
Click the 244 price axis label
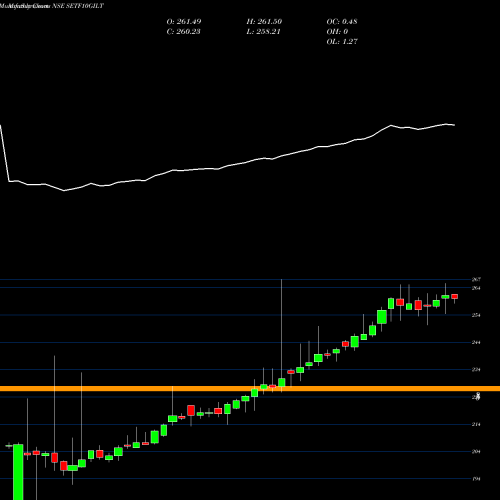[x=476, y=342]
